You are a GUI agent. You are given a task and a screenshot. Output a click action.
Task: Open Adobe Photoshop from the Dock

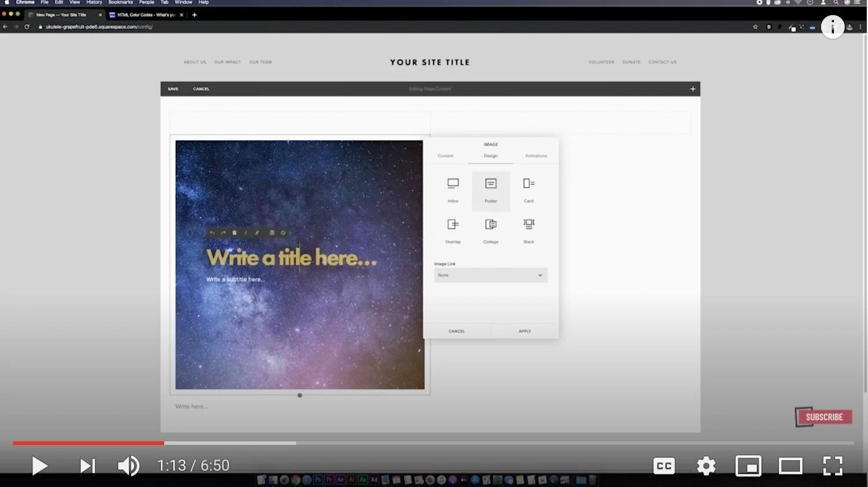pos(317,479)
